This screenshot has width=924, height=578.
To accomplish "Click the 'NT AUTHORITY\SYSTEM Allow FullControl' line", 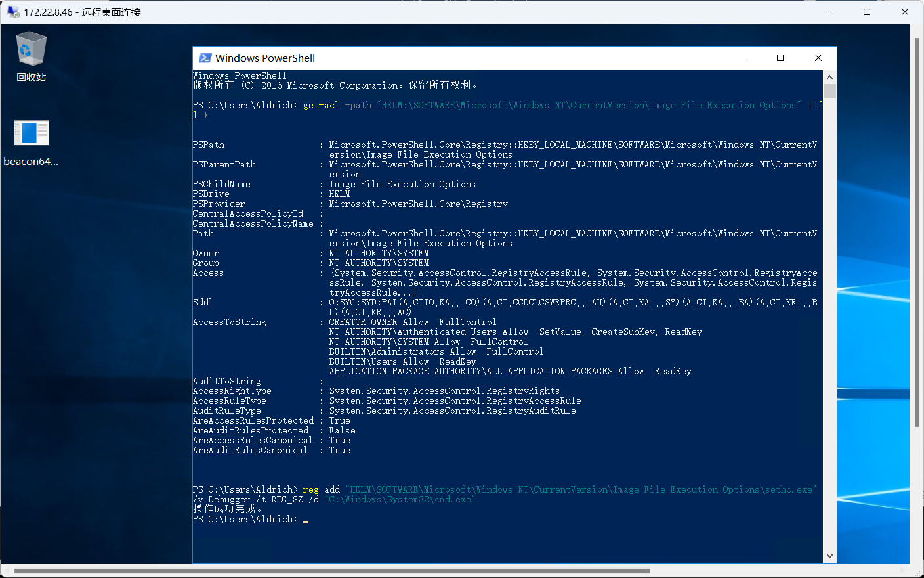I will [x=429, y=342].
